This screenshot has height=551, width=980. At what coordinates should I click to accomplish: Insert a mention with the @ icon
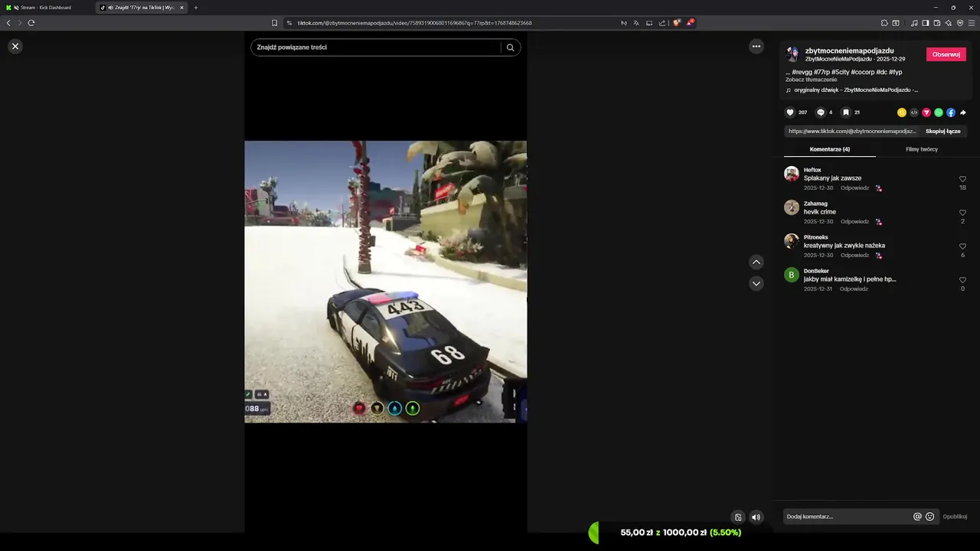[x=917, y=517]
